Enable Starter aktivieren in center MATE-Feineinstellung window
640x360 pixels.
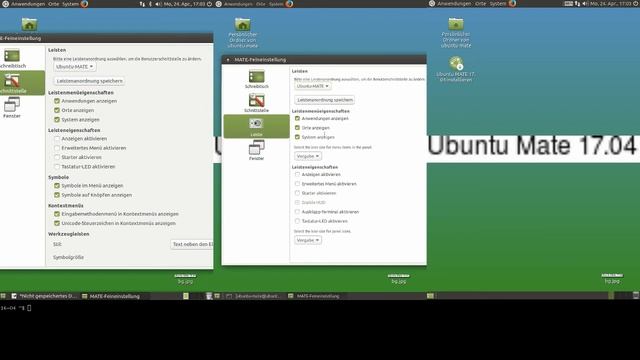point(297,193)
